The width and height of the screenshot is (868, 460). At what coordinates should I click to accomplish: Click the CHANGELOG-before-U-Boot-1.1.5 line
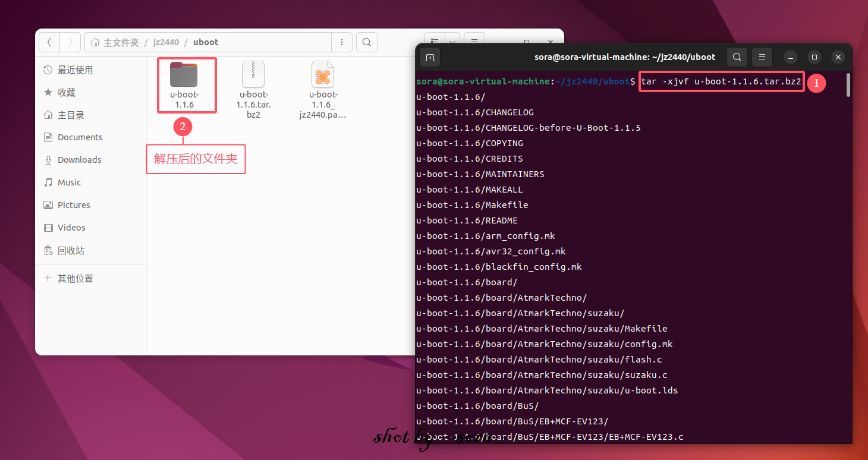point(529,128)
